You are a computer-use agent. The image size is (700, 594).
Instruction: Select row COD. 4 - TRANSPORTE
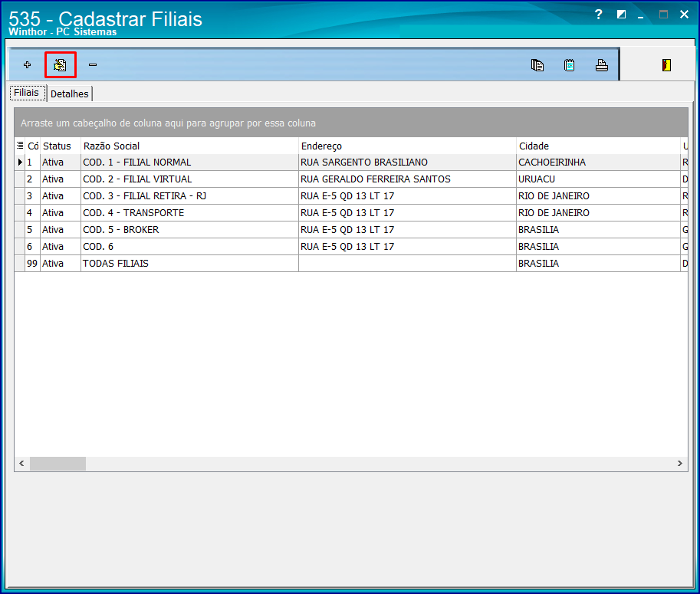tap(351, 213)
